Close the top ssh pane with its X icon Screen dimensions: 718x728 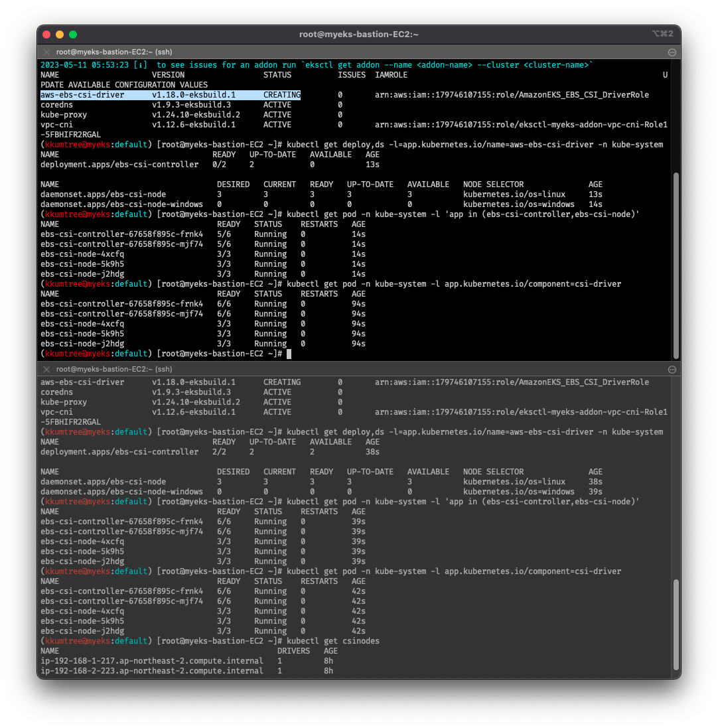[46, 52]
